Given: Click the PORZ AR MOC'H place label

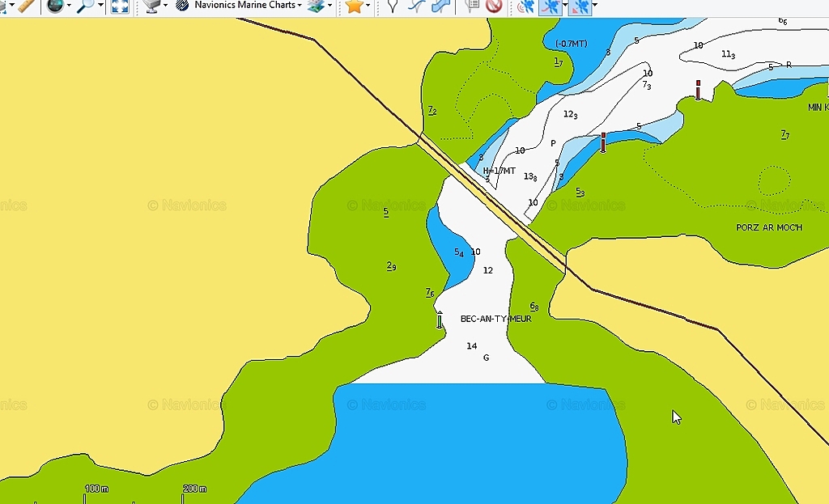Looking at the screenshot, I should coord(769,227).
